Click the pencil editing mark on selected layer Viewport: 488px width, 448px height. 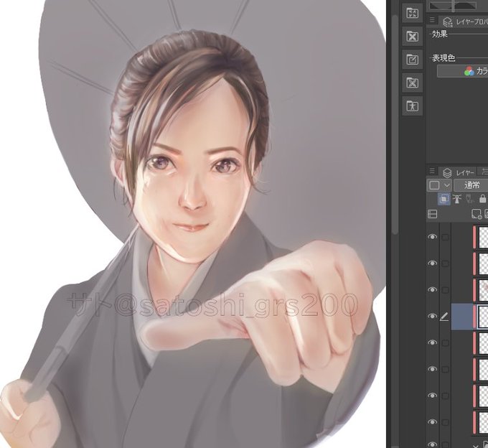click(x=444, y=317)
